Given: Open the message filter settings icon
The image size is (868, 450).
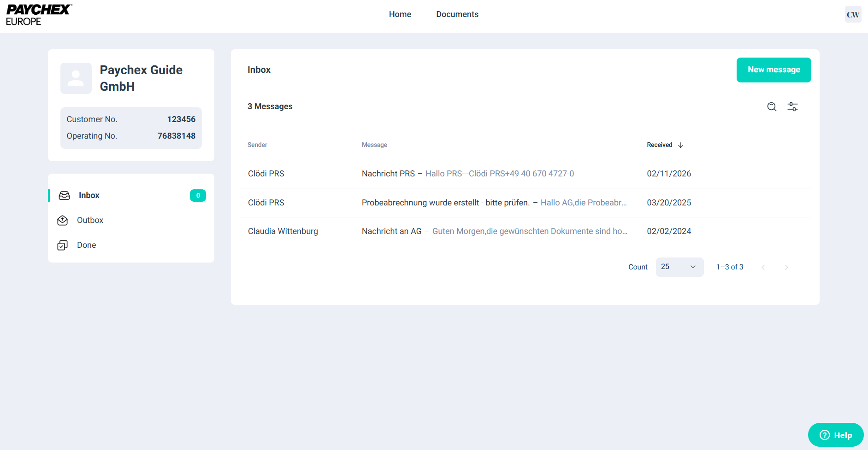Looking at the screenshot, I should pyautogui.click(x=792, y=107).
